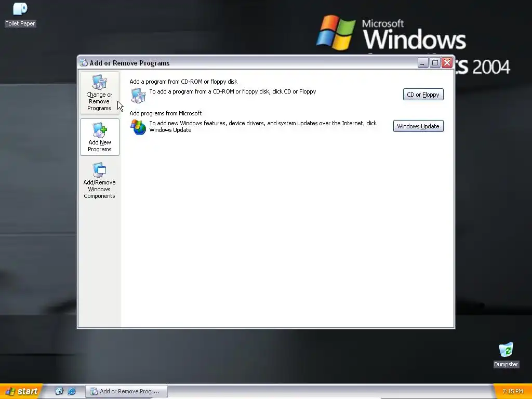Click the Windows Update button
532x399 pixels.
pyautogui.click(x=418, y=126)
